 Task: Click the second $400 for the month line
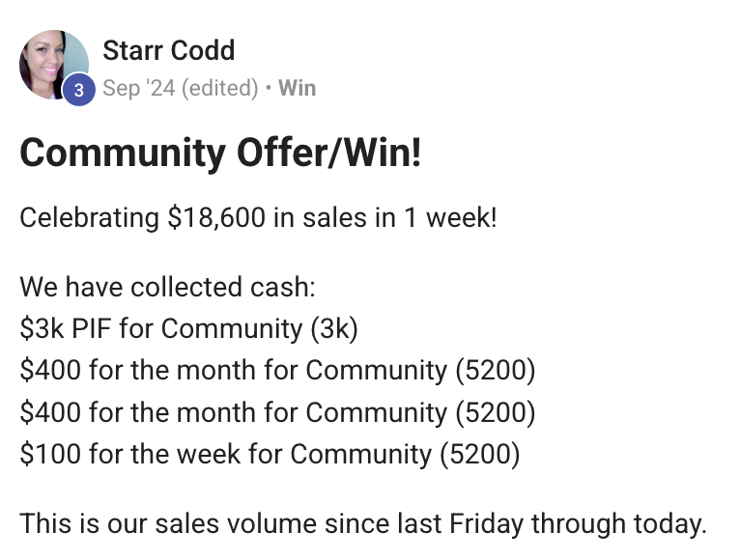[233, 412]
